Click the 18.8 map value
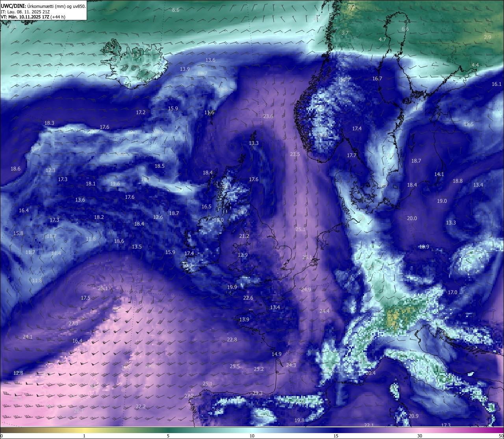The image size is (504, 439). point(458,181)
